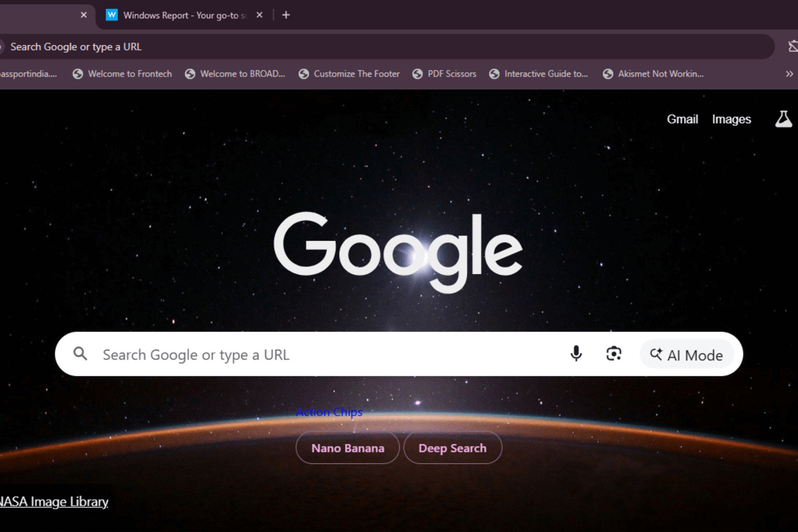Viewport: 798px width, 532px height.
Task: Open Customize The Footer bookmark
Action: pos(356,74)
